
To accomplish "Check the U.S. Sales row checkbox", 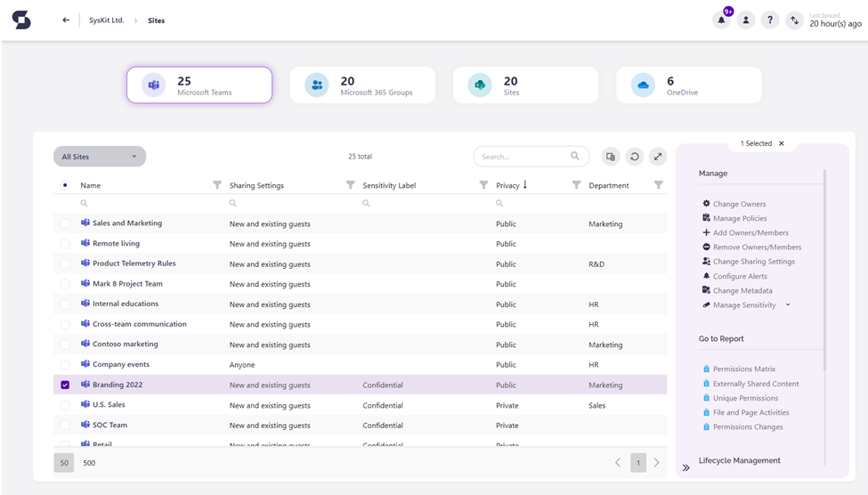I will (x=65, y=405).
